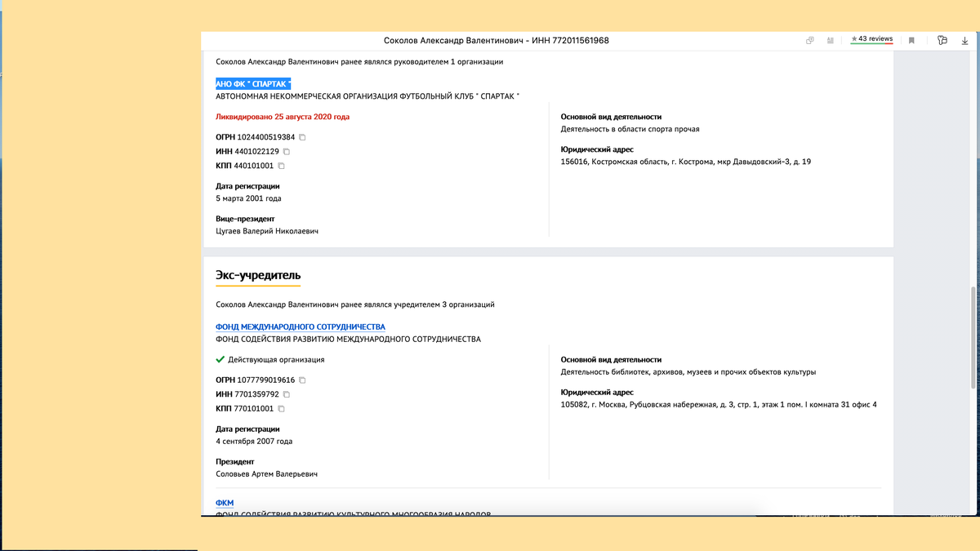The height and width of the screenshot is (551, 980).
Task: Click vice-president name 'Цугаев Валерий Николаевич'
Action: click(x=267, y=231)
